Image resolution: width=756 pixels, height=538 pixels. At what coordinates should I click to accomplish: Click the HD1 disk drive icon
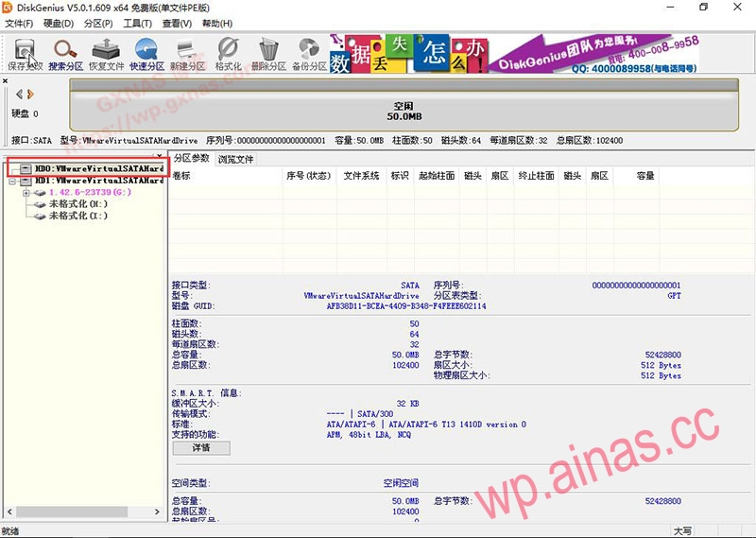[26, 181]
